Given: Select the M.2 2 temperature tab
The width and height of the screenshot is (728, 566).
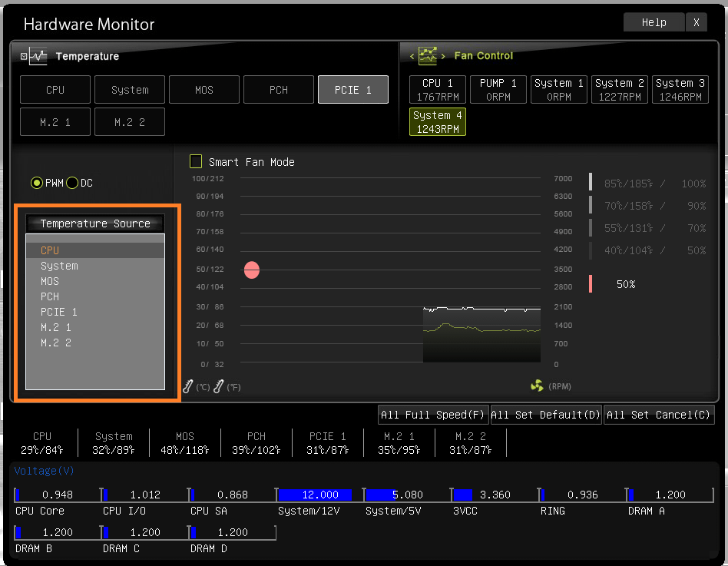Looking at the screenshot, I should click(130, 122).
